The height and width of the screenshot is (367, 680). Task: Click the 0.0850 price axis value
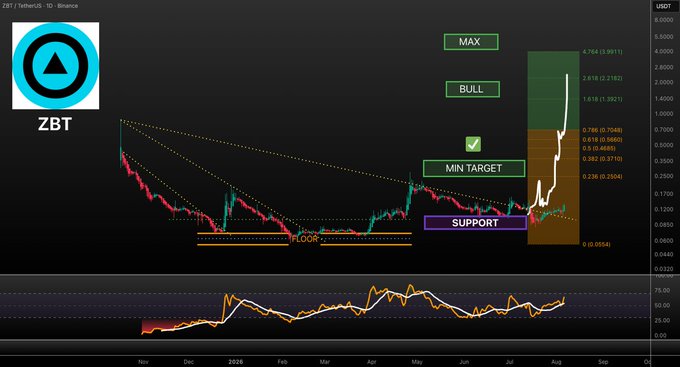(x=664, y=225)
